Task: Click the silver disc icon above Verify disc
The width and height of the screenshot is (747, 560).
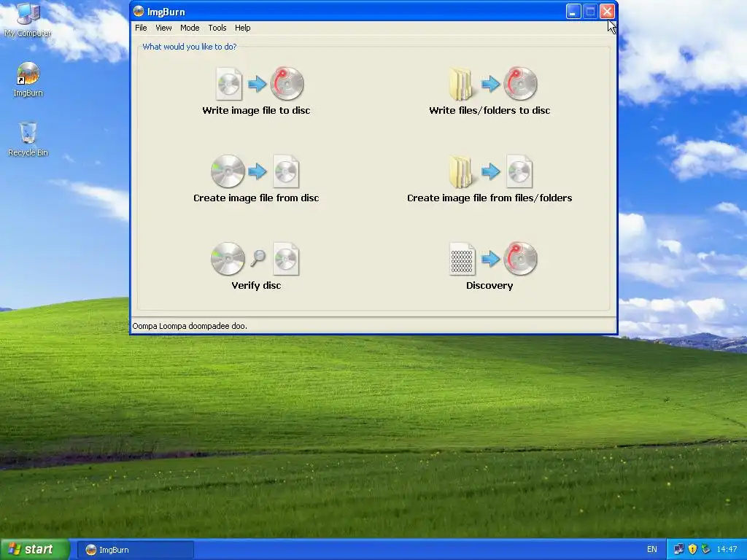Action: point(228,259)
